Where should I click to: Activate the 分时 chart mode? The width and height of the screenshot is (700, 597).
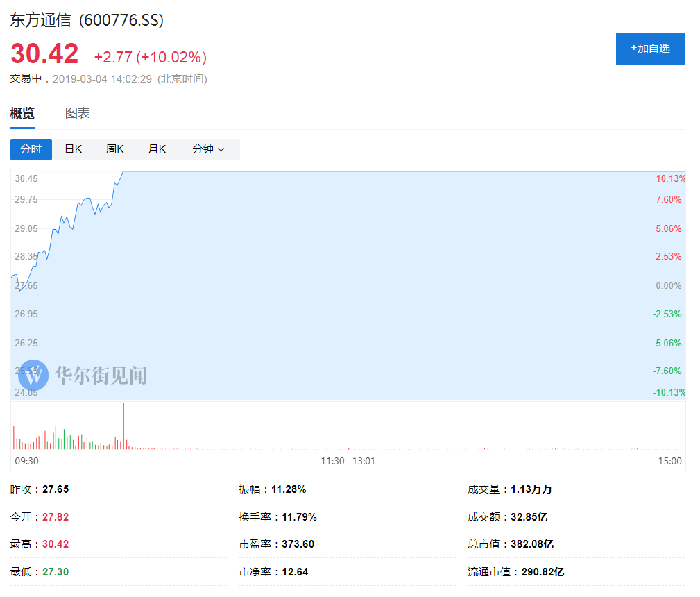click(31, 149)
